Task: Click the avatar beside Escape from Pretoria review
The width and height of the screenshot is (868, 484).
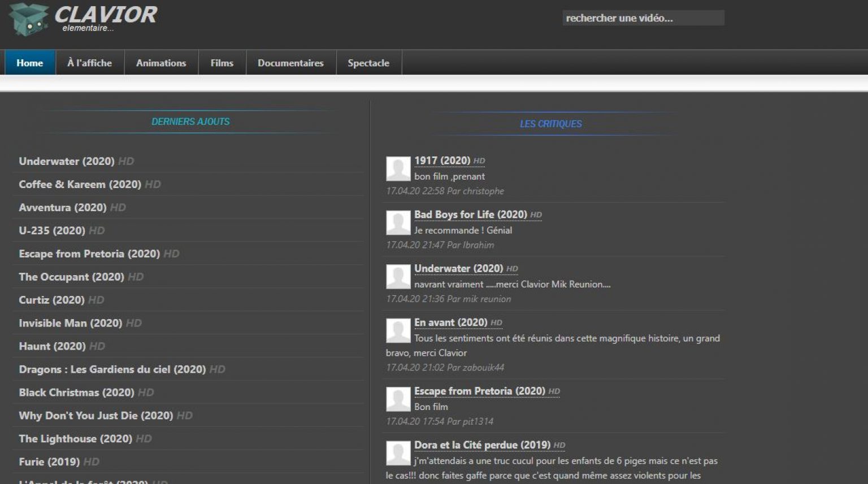Action: click(398, 399)
